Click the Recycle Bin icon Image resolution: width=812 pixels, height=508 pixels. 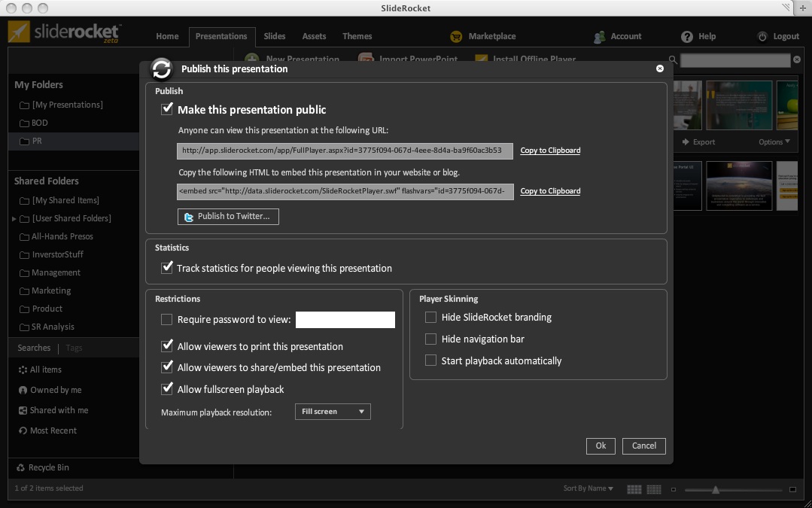(21, 467)
